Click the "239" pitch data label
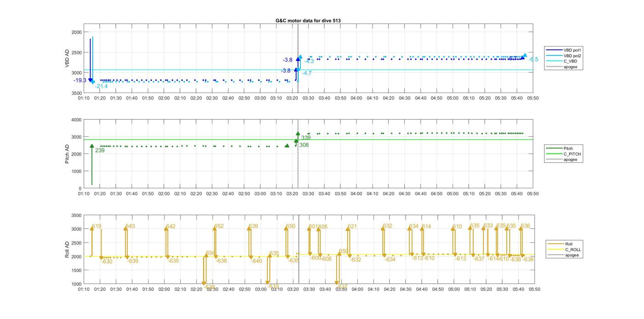644x319 pixels. [x=100, y=150]
